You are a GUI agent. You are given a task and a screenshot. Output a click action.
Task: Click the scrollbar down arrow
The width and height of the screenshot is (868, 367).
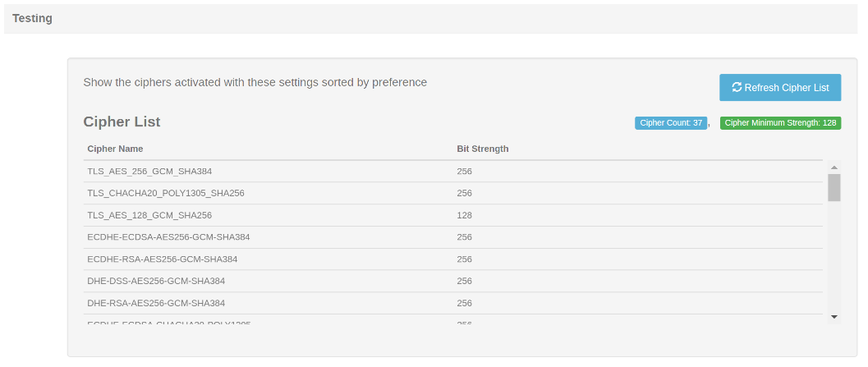(834, 317)
